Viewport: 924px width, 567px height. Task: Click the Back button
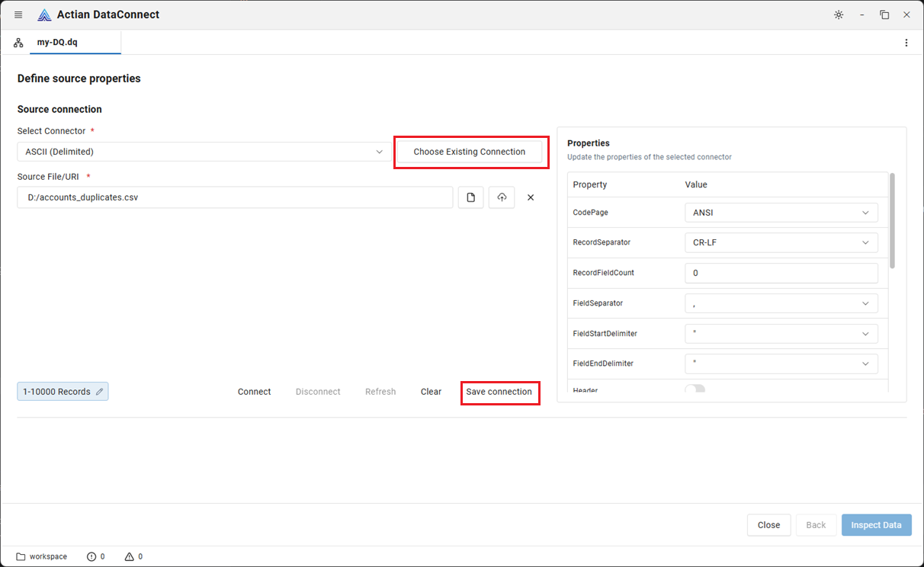click(816, 525)
